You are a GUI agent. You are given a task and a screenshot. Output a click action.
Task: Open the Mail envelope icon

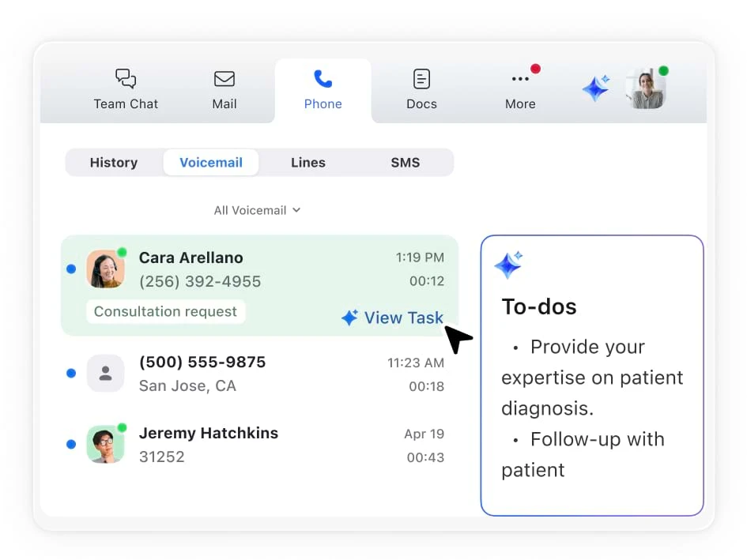tap(224, 79)
